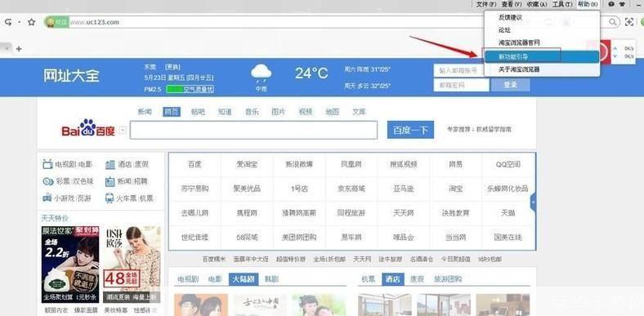Click the hotel building icon beside 酒店
This screenshot has width=644, height=316.
110,165
